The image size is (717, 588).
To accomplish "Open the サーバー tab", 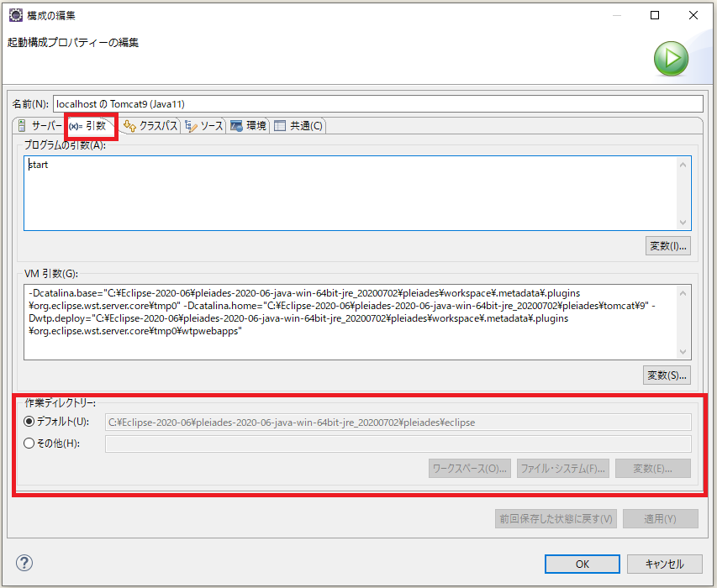I will pos(39,126).
